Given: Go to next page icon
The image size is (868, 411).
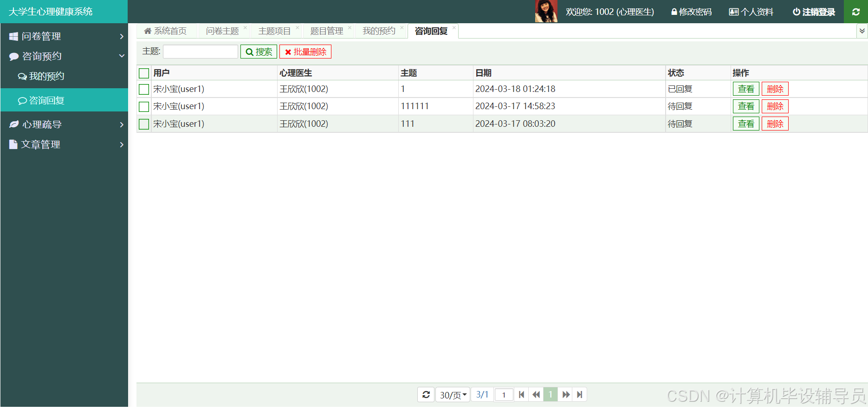Looking at the screenshot, I should pos(565,395).
